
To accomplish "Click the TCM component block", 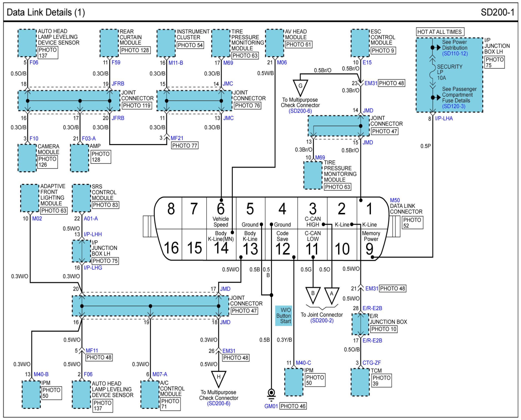I will click(x=360, y=382).
